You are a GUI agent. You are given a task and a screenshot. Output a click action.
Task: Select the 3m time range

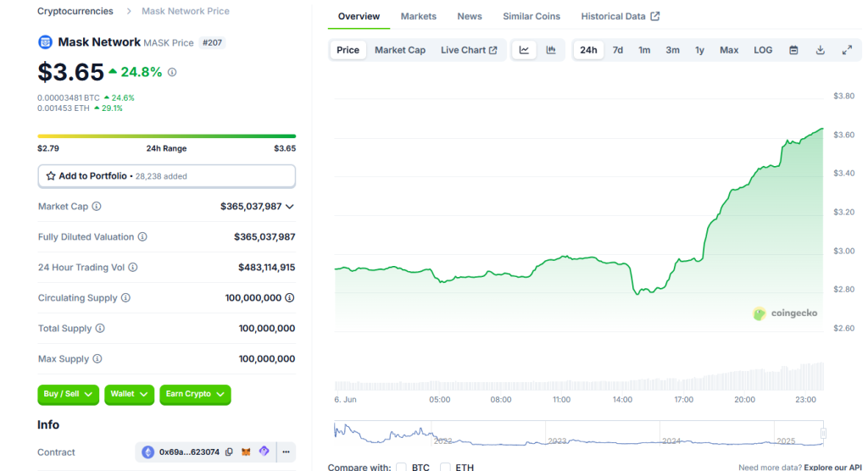pos(672,50)
